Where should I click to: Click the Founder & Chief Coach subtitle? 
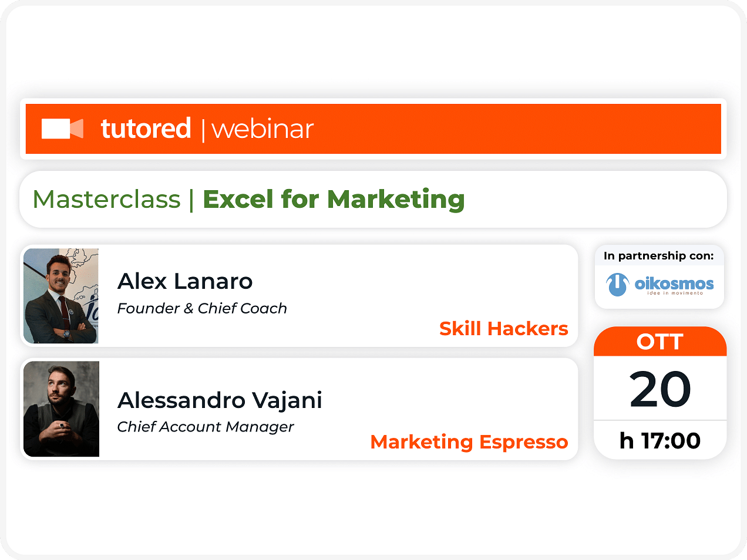pyautogui.click(x=202, y=308)
